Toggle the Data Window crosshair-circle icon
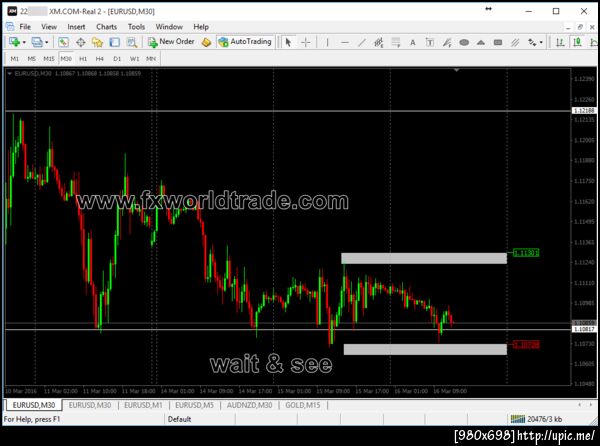The image size is (600, 446). coord(80,42)
